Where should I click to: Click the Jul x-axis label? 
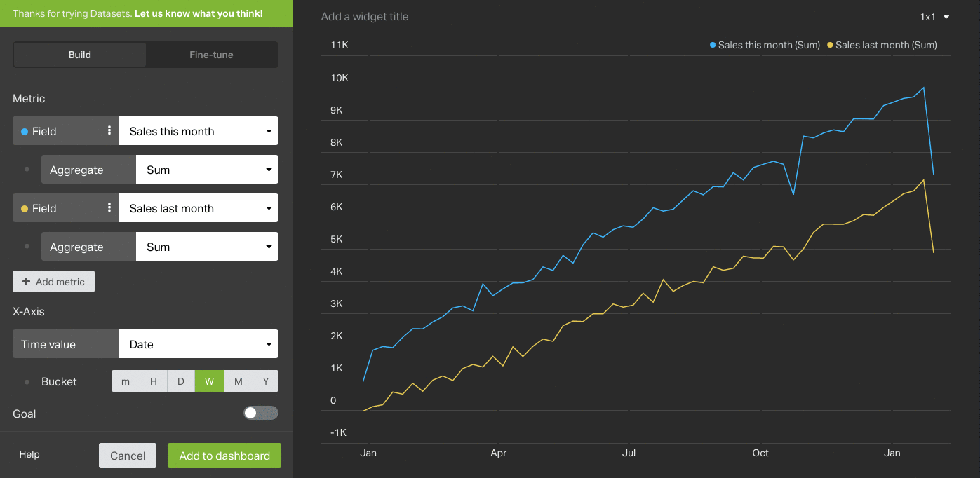click(629, 453)
